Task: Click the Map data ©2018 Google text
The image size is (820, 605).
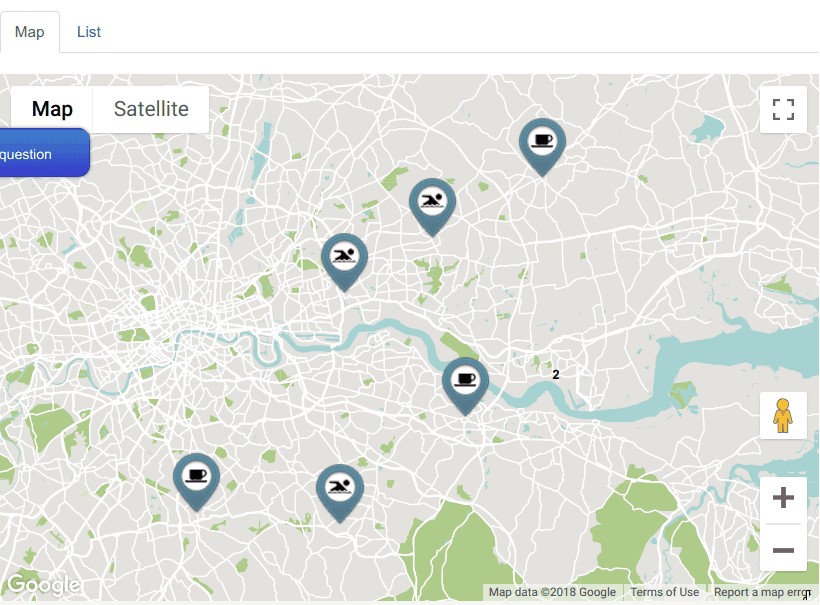Action: (x=552, y=592)
